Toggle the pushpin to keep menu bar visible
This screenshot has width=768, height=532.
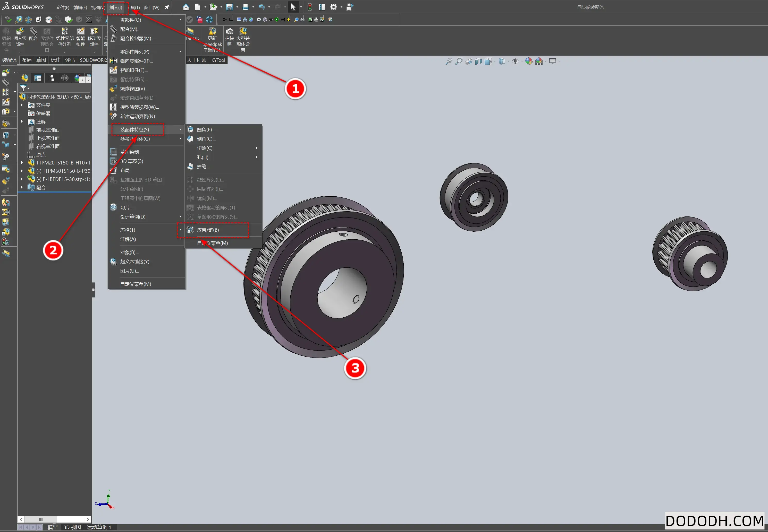[167, 7]
